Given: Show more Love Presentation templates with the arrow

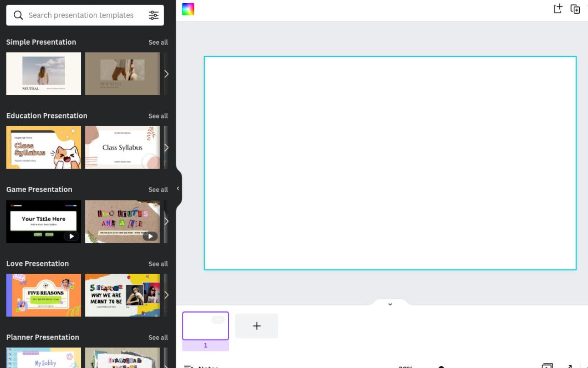Looking at the screenshot, I should point(166,295).
